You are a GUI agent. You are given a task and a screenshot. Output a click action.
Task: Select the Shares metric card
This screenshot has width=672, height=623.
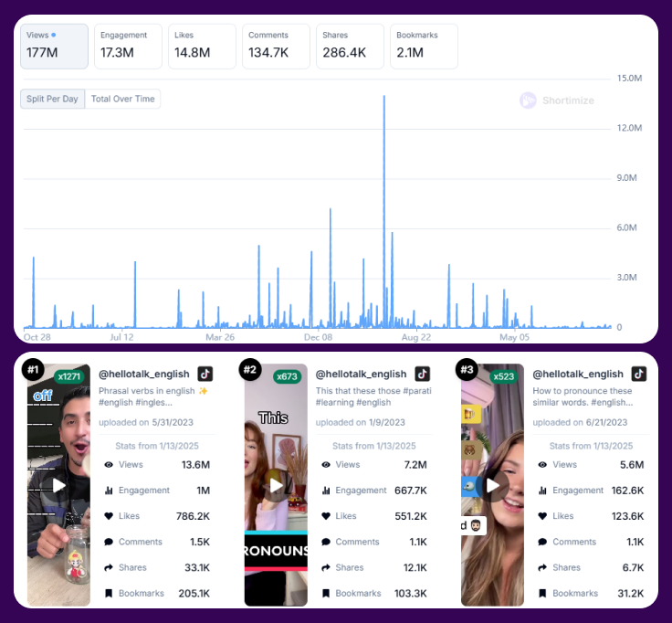[350, 46]
